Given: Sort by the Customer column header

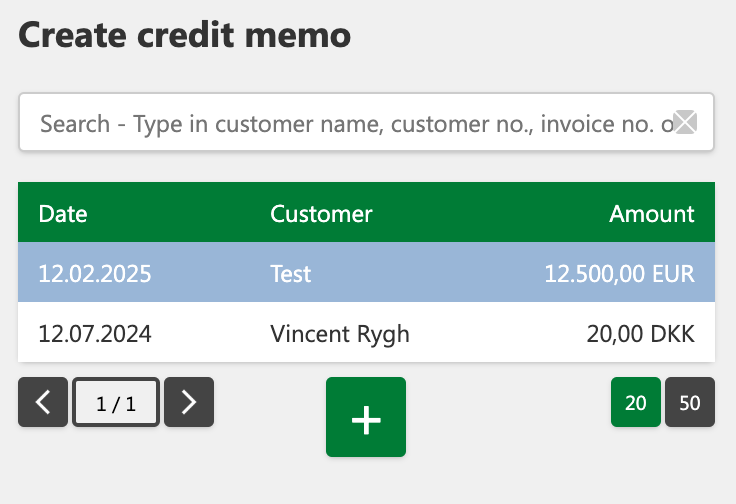Looking at the screenshot, I should (321, 214).
